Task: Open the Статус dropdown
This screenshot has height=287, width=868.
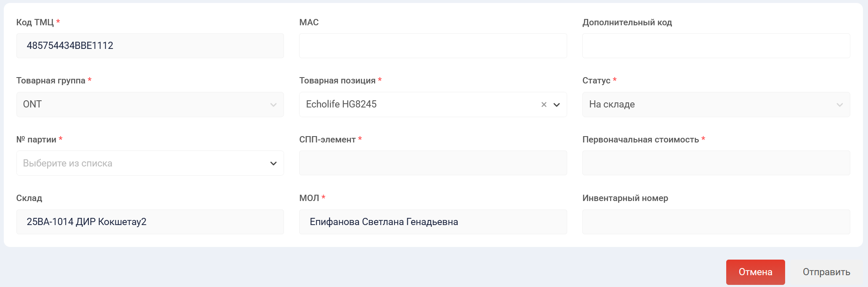Action: 716,105
